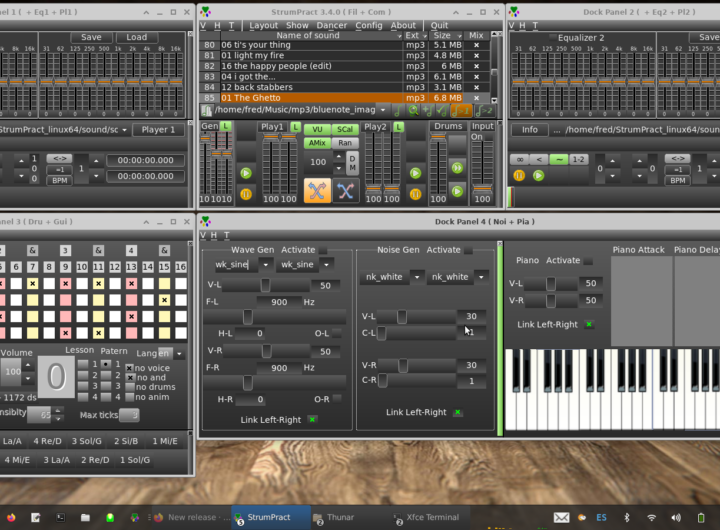The image size is (720, 530).
Task: Click the Player 1 button
Action: click(x=158, y=129)
